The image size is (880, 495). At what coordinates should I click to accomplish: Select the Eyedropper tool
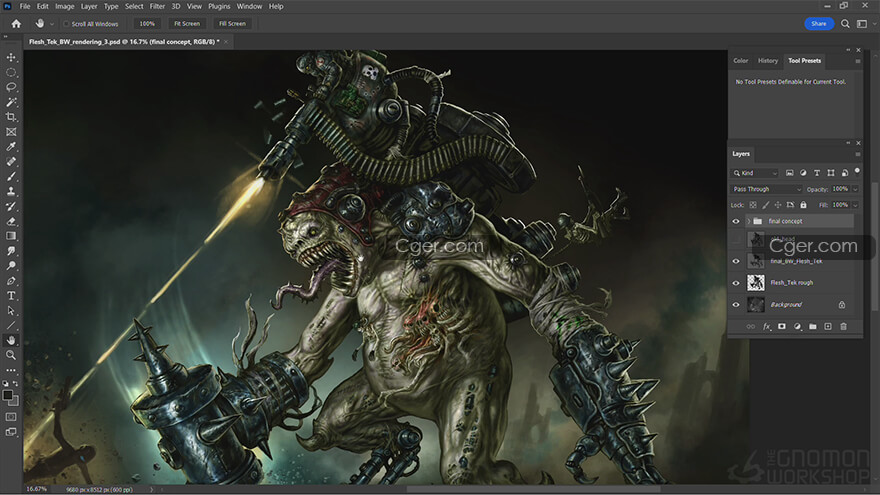[11, 146]
